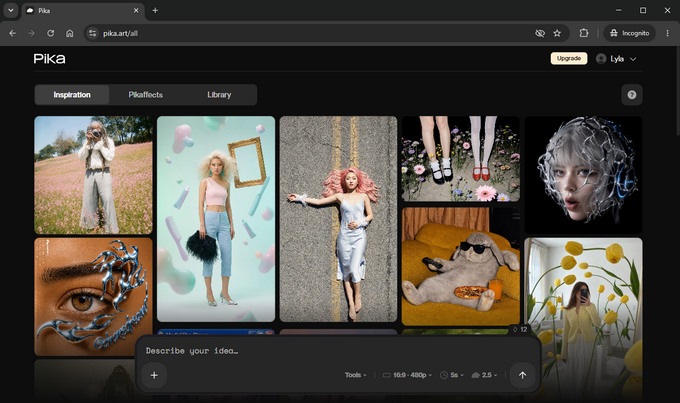Expand the Lyla account menu
The height and width of the screenshot is (403, 680).
pos(616,59)
